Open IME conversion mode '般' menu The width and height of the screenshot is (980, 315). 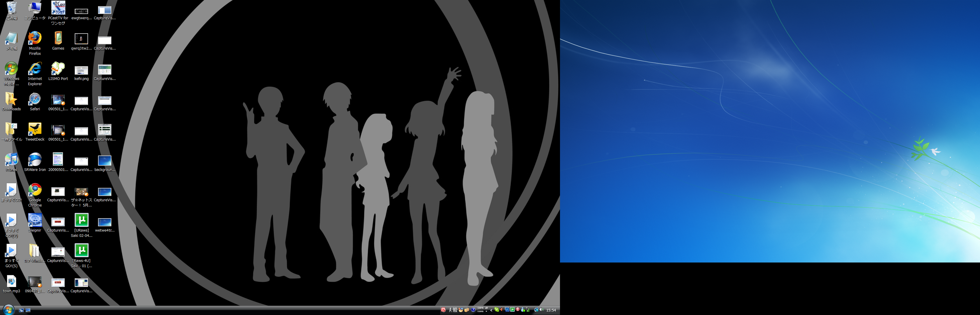455,310
